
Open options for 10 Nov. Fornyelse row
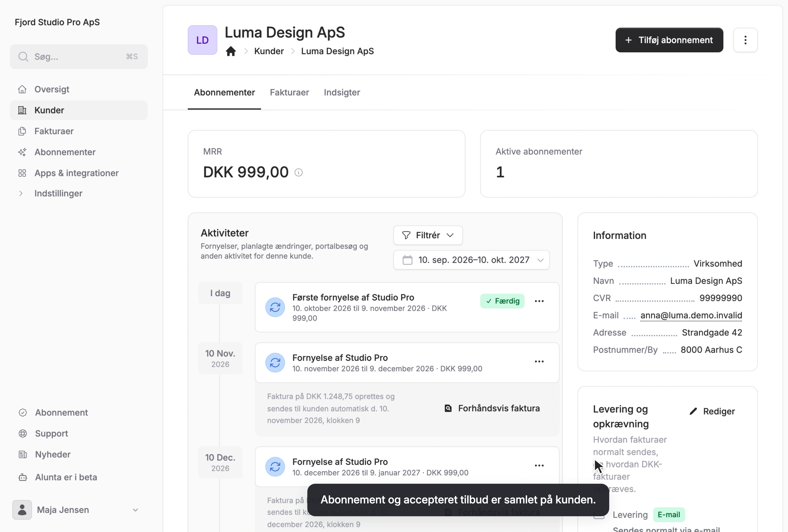[x=539, y=362]
